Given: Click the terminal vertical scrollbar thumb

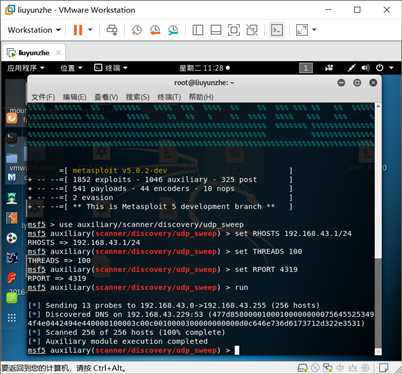Looking at the screenshot, I should [x=378, y=302].
